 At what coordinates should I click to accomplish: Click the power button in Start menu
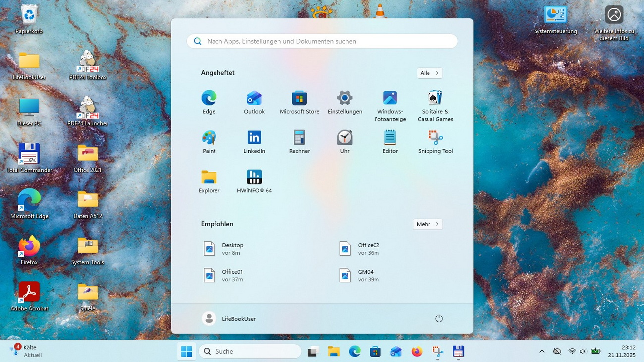coord(439,319)
